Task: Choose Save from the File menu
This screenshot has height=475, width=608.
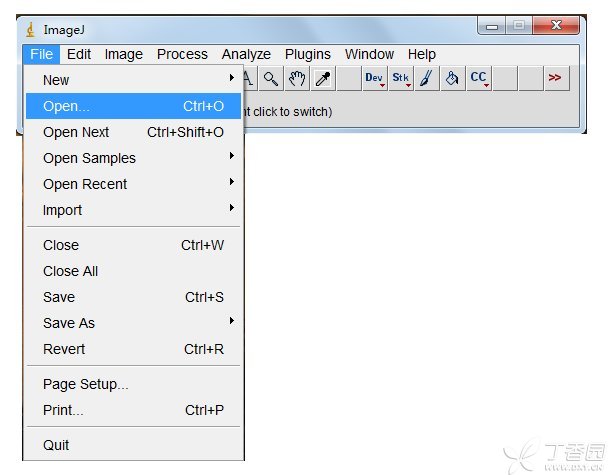Action: tap(133, 297)
